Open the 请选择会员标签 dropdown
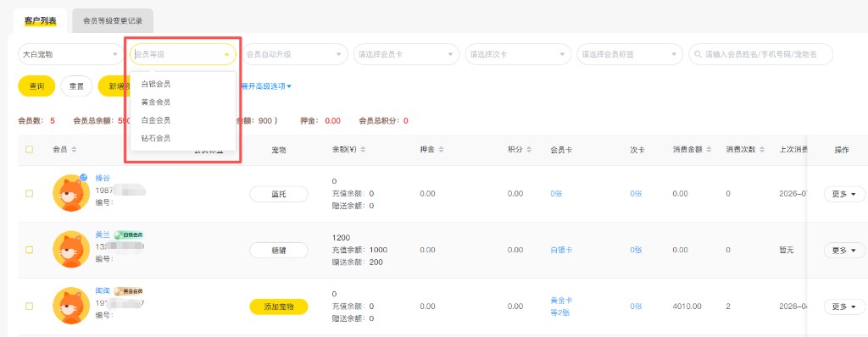Image resolution: width=868 pixels, height=337 pixels. pyautogui.click(x=630, y=55)
